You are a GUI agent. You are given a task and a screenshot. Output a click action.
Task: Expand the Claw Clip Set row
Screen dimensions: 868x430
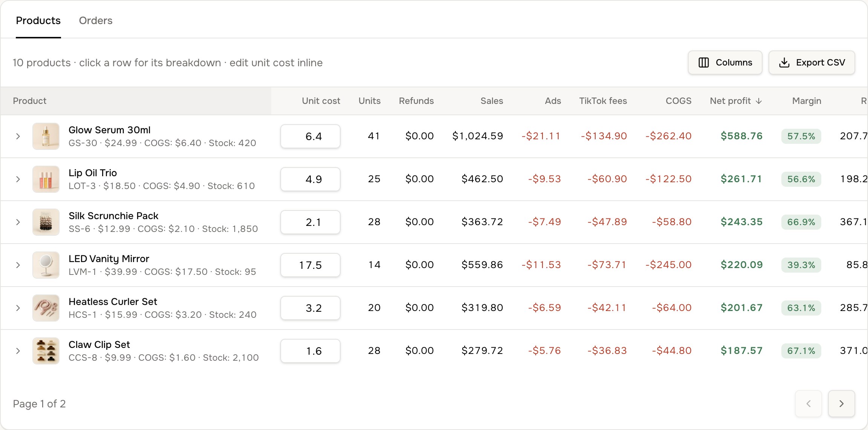tap(18, 351)
